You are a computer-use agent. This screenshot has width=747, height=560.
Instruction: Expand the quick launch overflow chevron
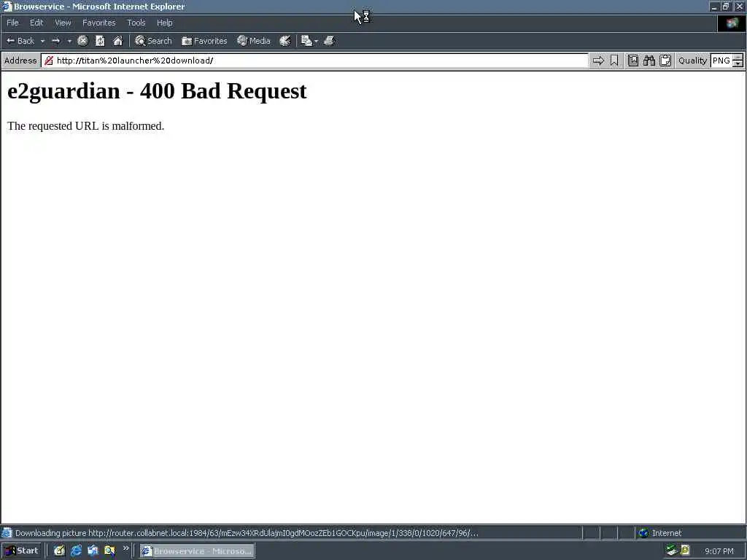[125, 548]
